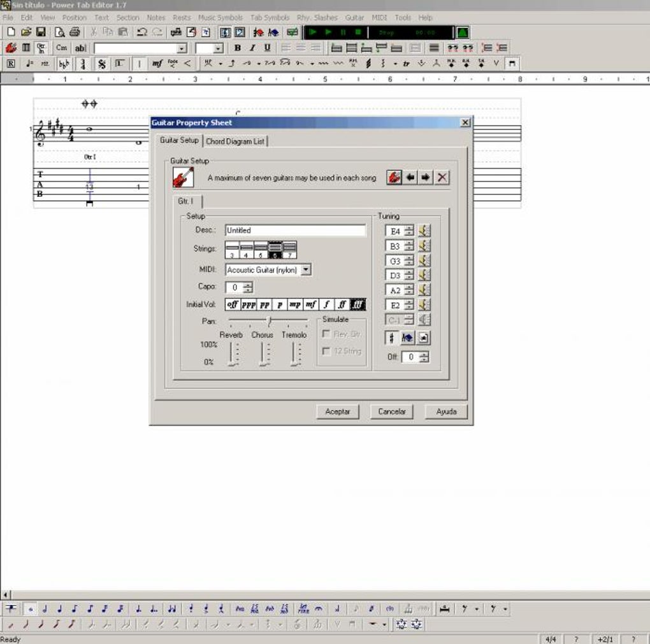Insert floating text with ab icon
650x644 pixels.
(80, 48)
